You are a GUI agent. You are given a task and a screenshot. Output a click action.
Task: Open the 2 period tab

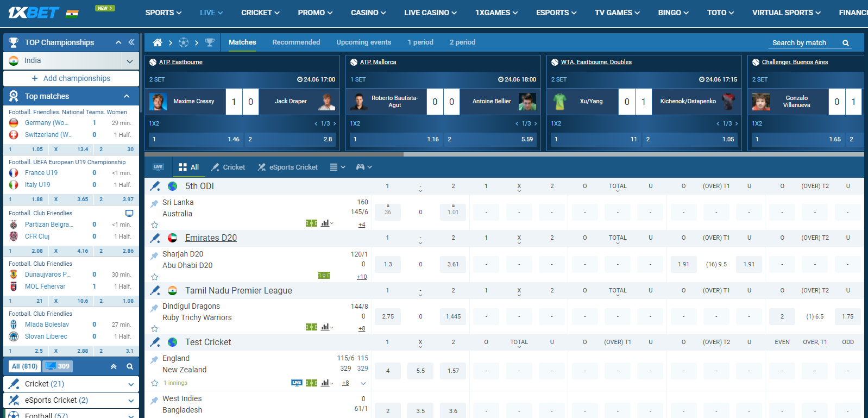(462, 42)
